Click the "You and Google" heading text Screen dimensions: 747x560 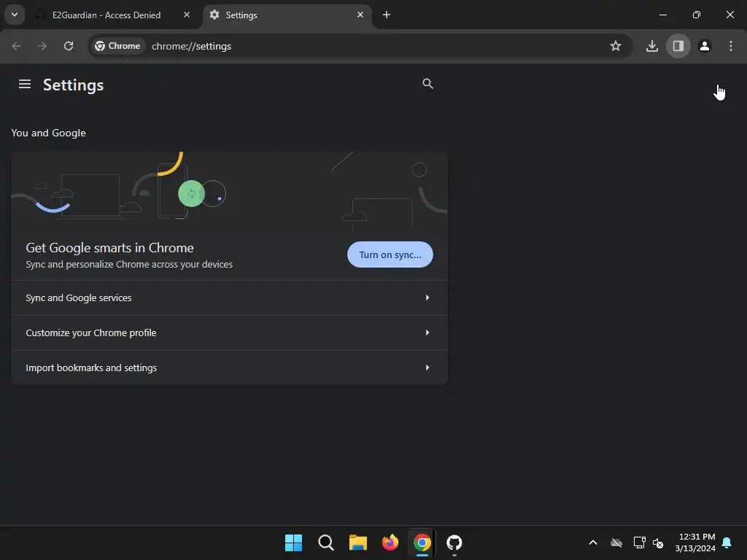point(49,133)
